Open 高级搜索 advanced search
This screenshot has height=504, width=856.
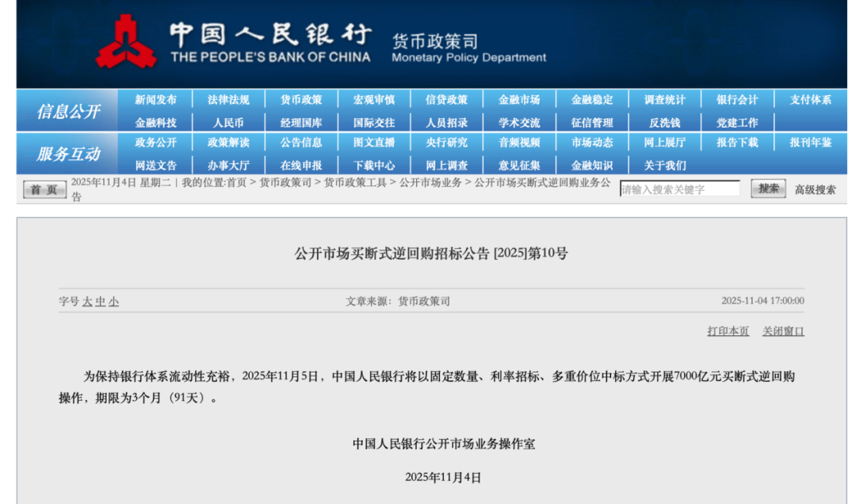point(815,189)
